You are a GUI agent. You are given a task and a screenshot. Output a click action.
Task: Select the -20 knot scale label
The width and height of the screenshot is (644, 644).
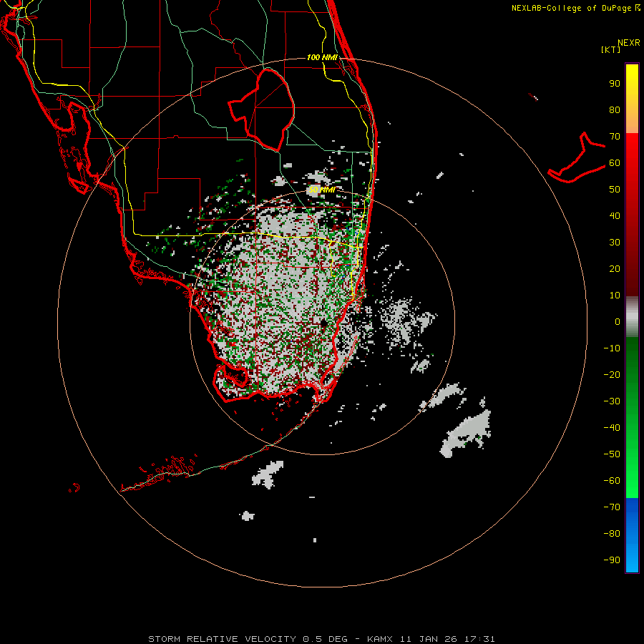coord(612,375)
